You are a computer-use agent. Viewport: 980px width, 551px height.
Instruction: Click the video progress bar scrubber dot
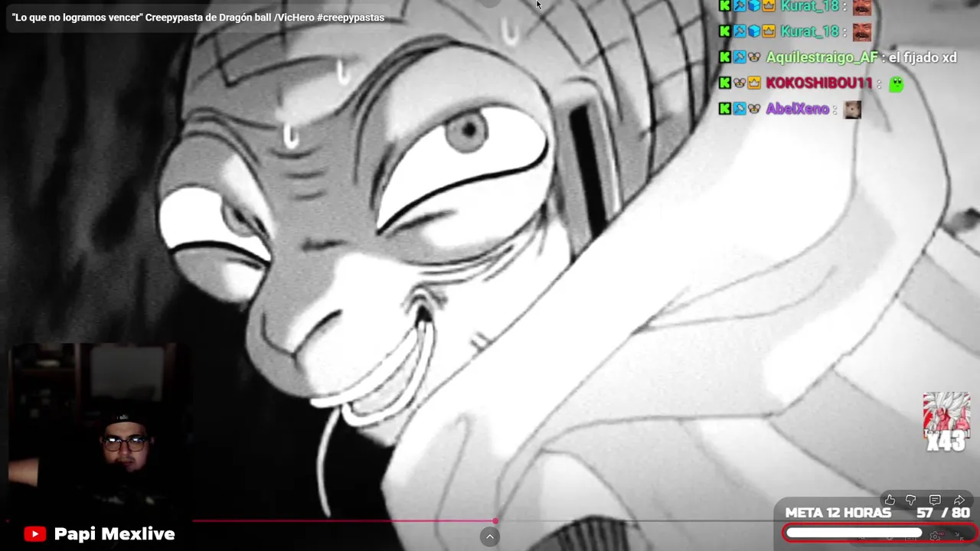click(x=495, y=521)
